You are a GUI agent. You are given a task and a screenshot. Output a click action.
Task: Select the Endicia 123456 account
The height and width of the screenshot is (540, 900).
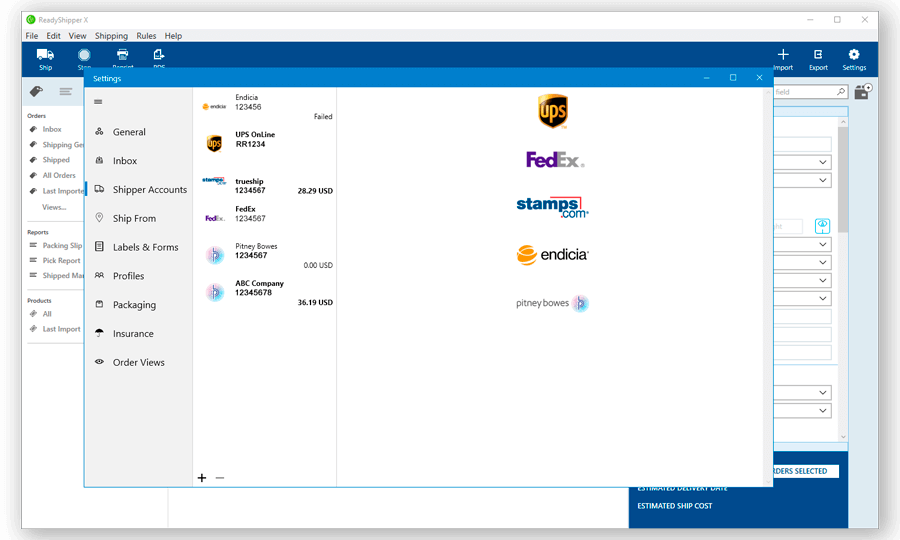[x=266, y=107]
